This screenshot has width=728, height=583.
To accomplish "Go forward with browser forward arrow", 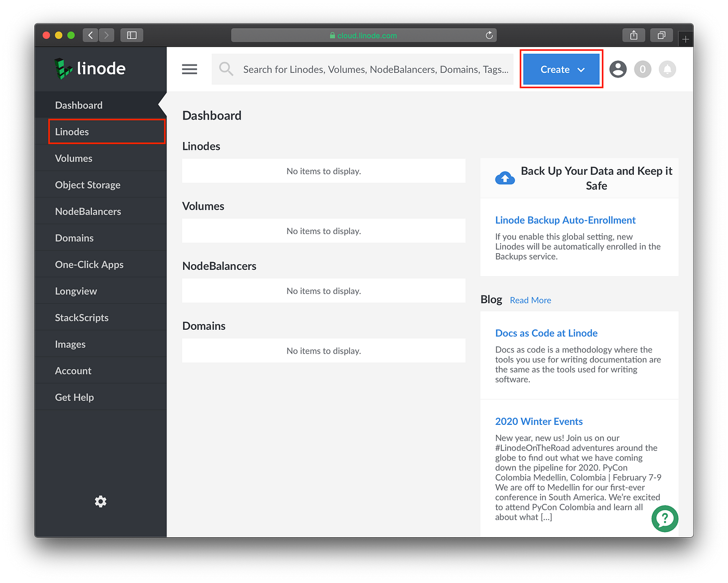I will [107, 35].
